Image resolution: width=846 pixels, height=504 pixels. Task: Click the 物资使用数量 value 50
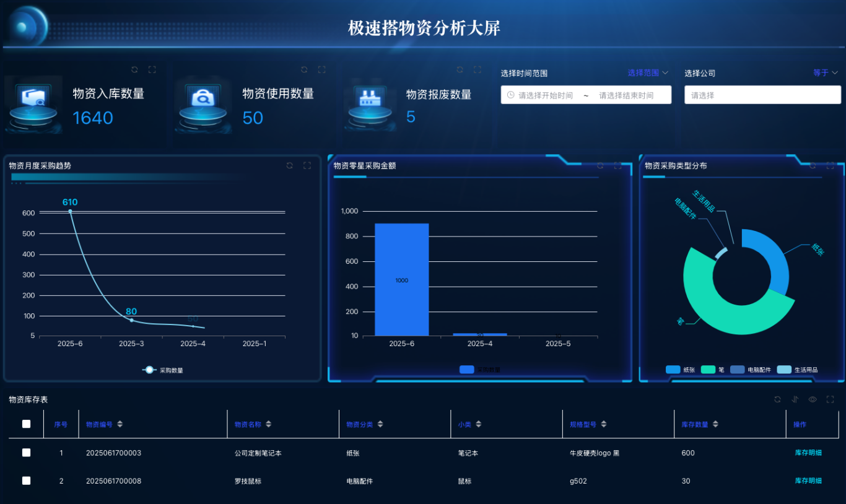pos(253,118)
